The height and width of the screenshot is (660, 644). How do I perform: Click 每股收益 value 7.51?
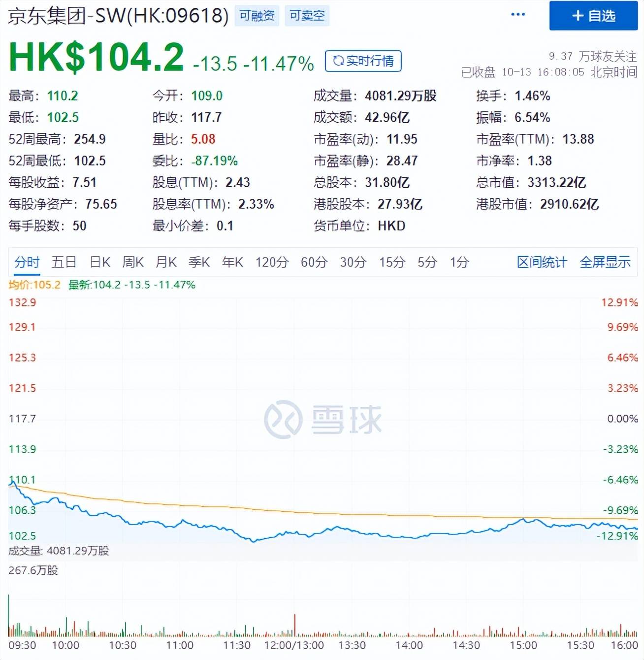[x=85, y=182]
